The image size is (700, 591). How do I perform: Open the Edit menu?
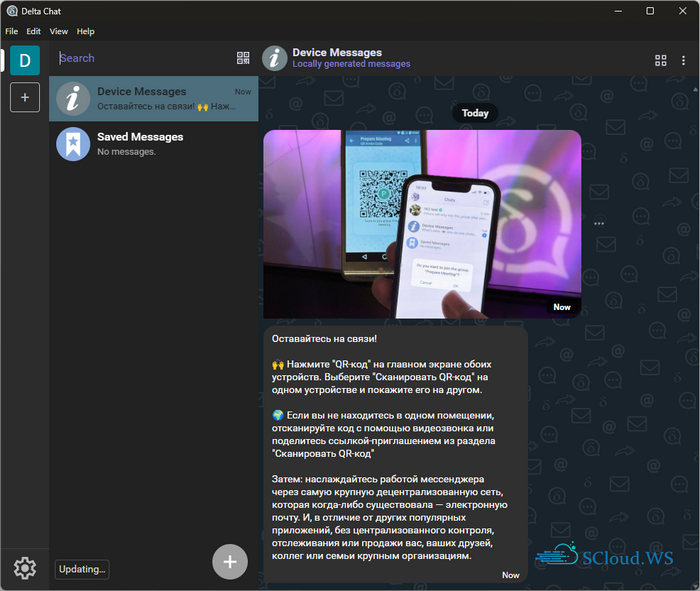tap(34, 32)
